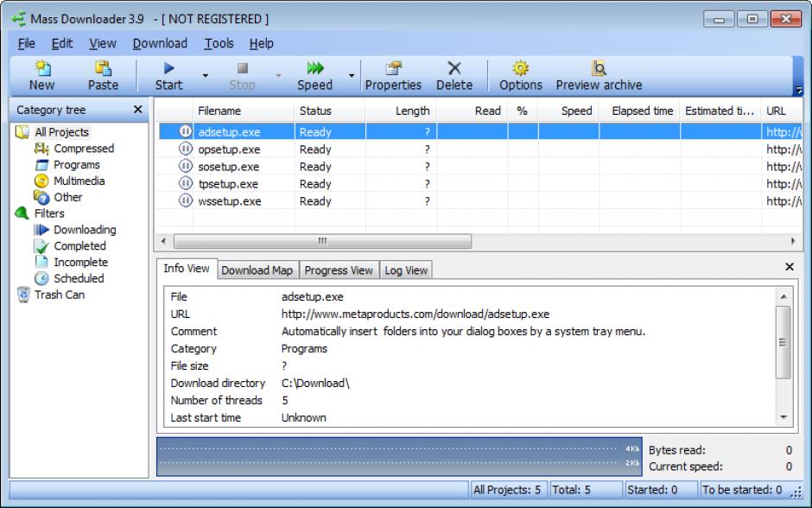
Task: Click the metaproducts adsetup.exe URL value
Action: (416, 314)
